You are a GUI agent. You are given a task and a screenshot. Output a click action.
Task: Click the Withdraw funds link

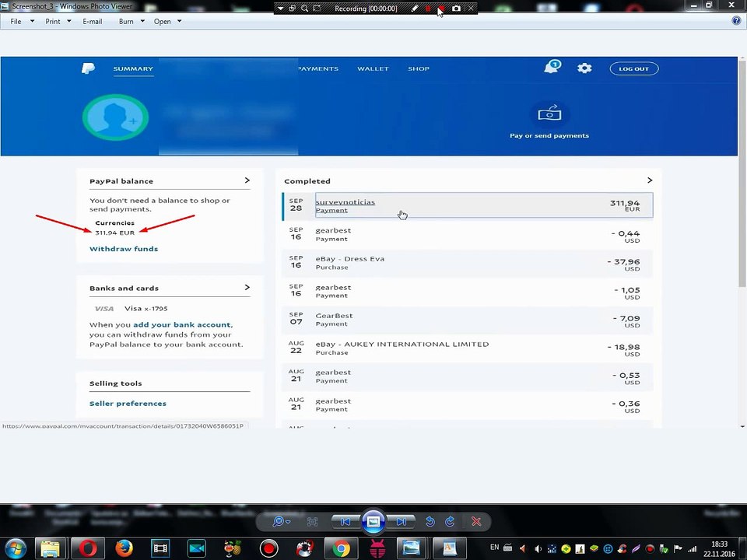click(x=124, y=249)
